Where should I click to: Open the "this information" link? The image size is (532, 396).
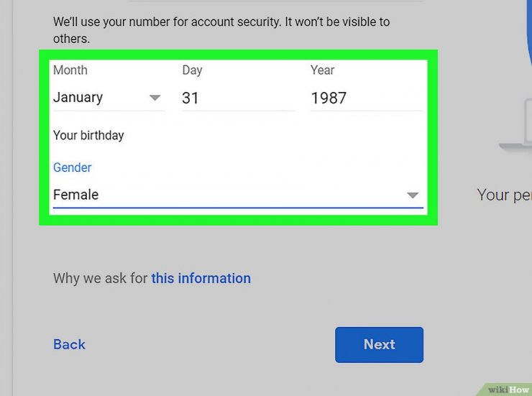(x=201, y=278)
